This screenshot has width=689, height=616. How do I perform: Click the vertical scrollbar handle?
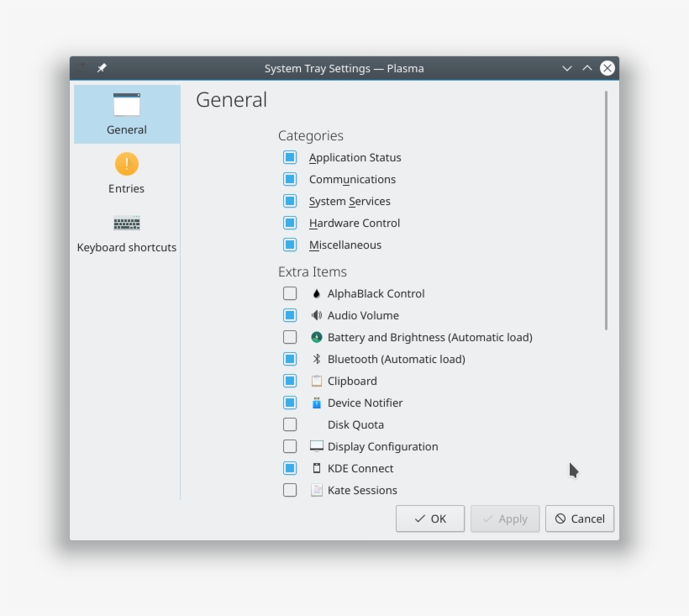(606, 210)
